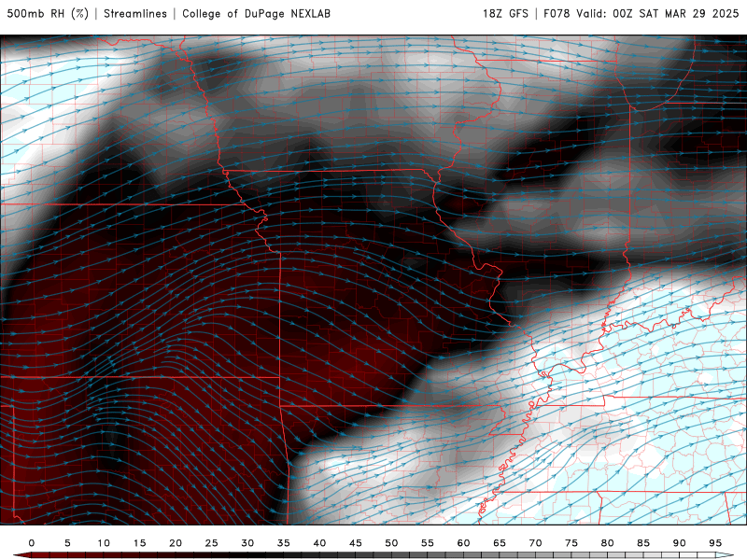Click the colorbar label "25"
747x560 pixels.
(212, 543)
